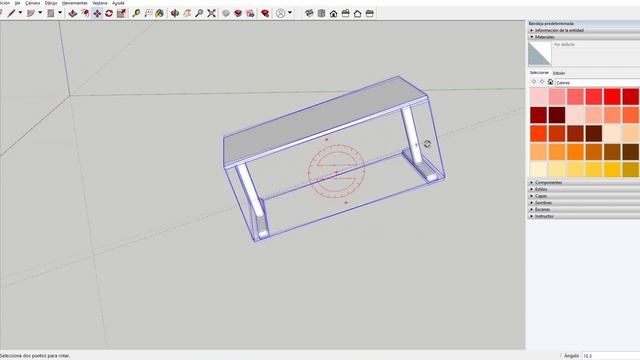
Task: Expand the Sombras panel
Action: pos(584,202)
